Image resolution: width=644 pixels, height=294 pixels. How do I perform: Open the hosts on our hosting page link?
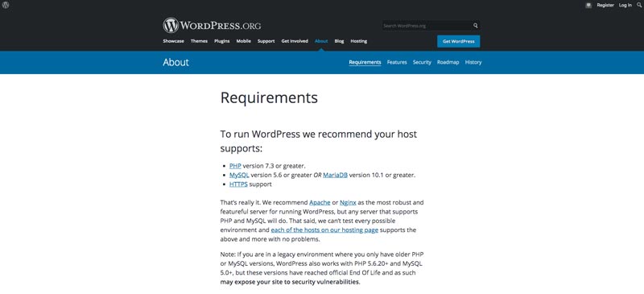(324, 230)
